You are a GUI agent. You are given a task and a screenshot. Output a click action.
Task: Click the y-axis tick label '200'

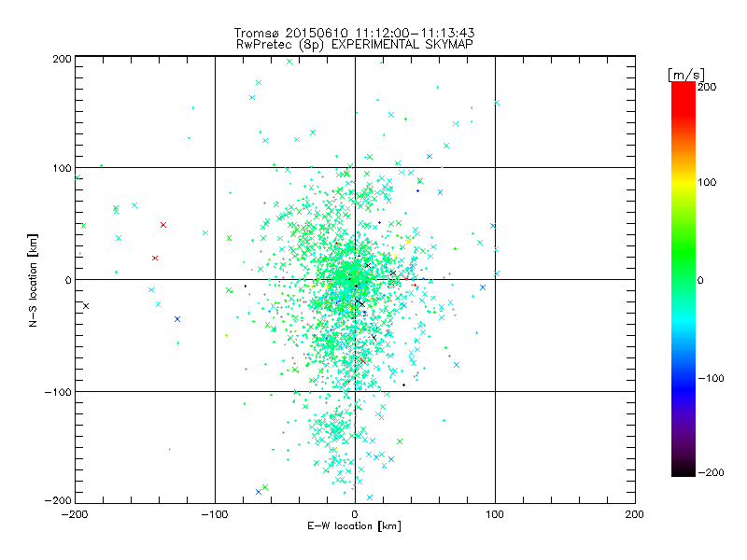62,59
